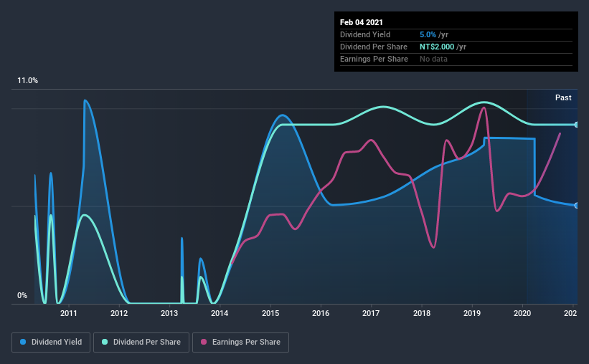Click the 2017 label on the x-axis
This screenshot has height=364, width=589.
371,313
